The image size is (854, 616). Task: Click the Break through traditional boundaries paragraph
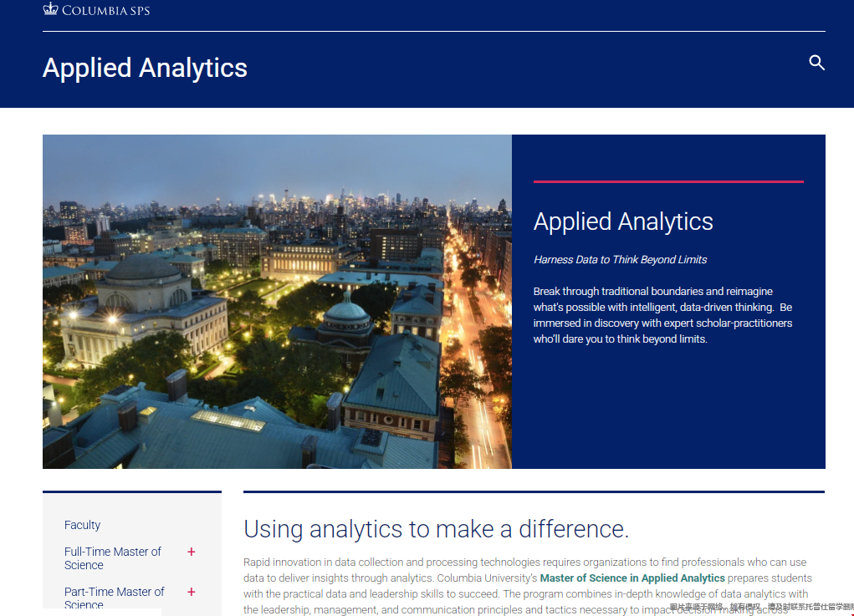[662, 315]
